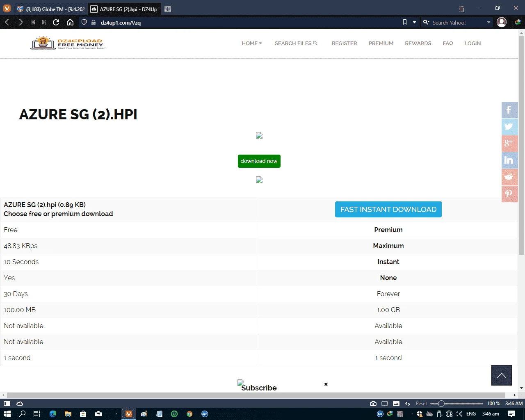This screenshot has height=420, width=525.
Task: Open Chrome from the taskbar
Action: point(189,414)
